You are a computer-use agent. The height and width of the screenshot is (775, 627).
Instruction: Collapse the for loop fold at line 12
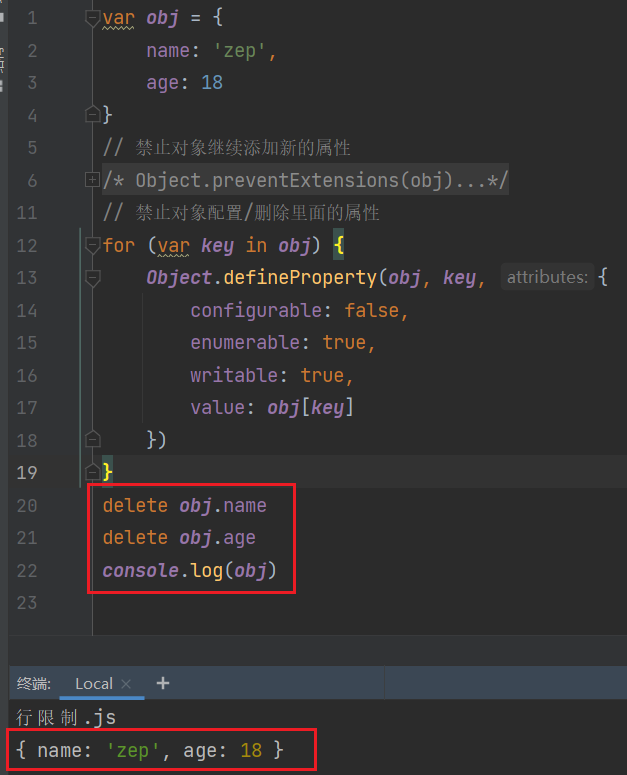click(x=92, y=245)
